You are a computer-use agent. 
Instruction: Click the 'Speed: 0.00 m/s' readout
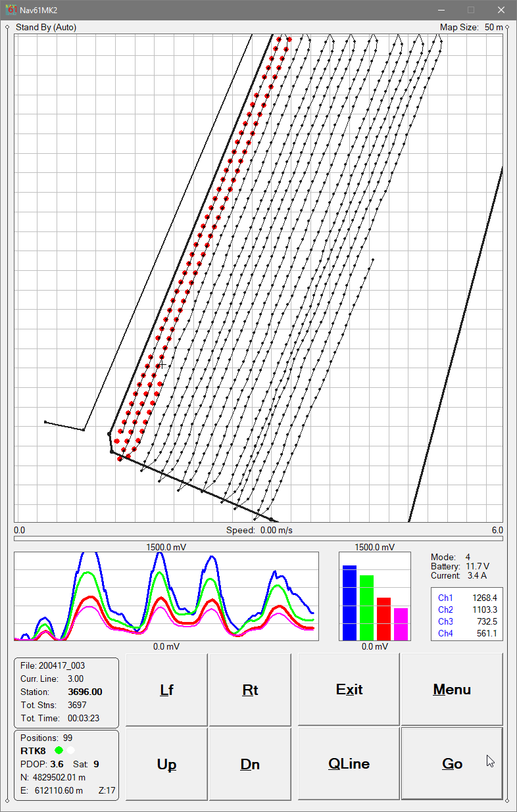(x=259, y=530)
